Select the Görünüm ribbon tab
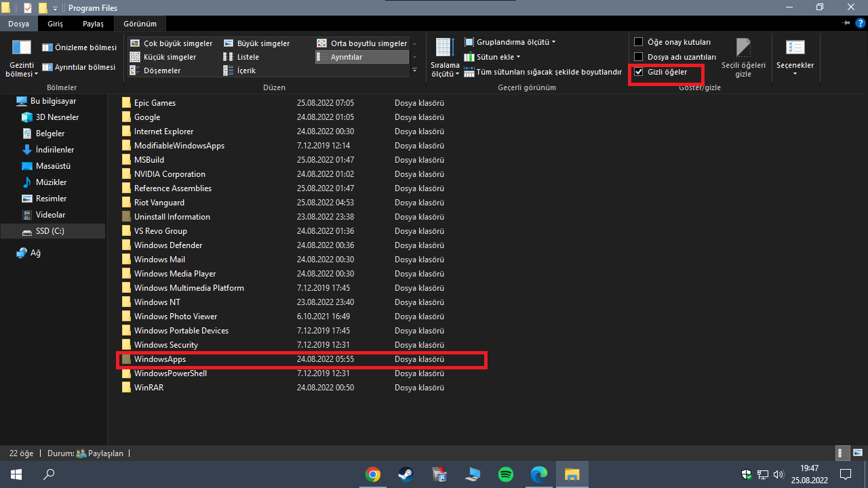 pyautogui.click(x=140, y=24)
